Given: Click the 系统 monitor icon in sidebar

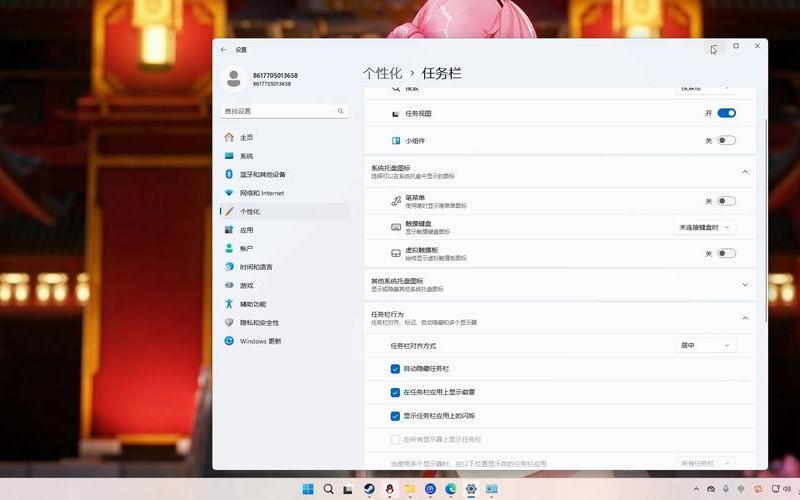Looking at the screenshot, I should (x=229, y=156).
